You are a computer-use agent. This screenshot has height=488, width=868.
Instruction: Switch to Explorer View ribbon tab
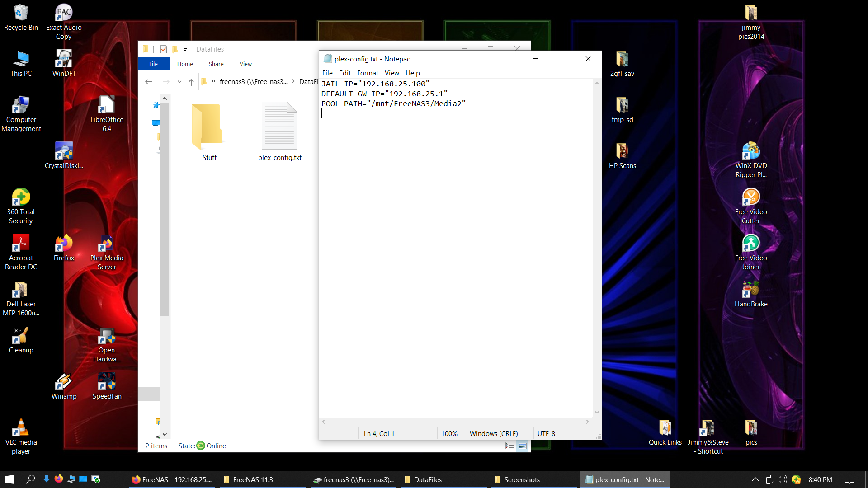click(245, 64)
